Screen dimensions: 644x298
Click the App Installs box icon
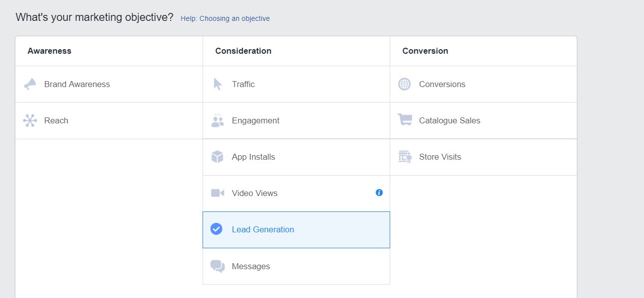pyautogui.click(x=217, y=157)
